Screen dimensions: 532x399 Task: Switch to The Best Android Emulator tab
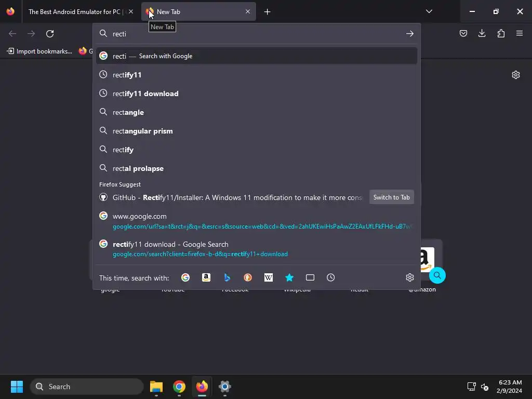click(79, 11)
